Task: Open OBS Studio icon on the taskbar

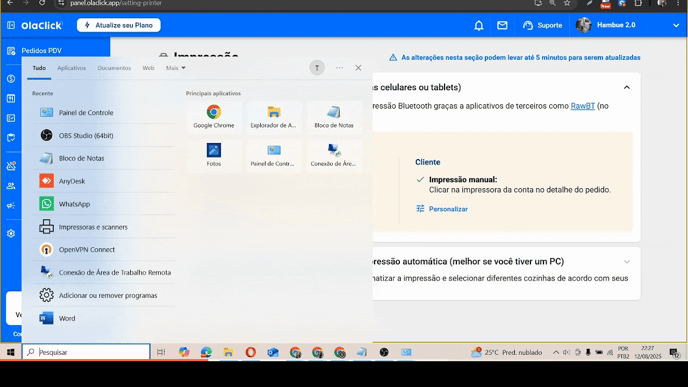Action: point(384,352)
